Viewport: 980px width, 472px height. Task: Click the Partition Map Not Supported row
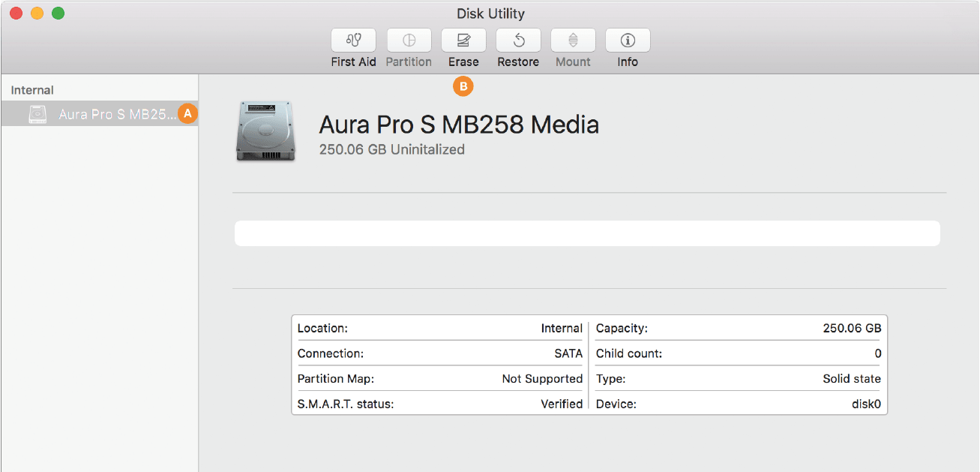point(439,379)
